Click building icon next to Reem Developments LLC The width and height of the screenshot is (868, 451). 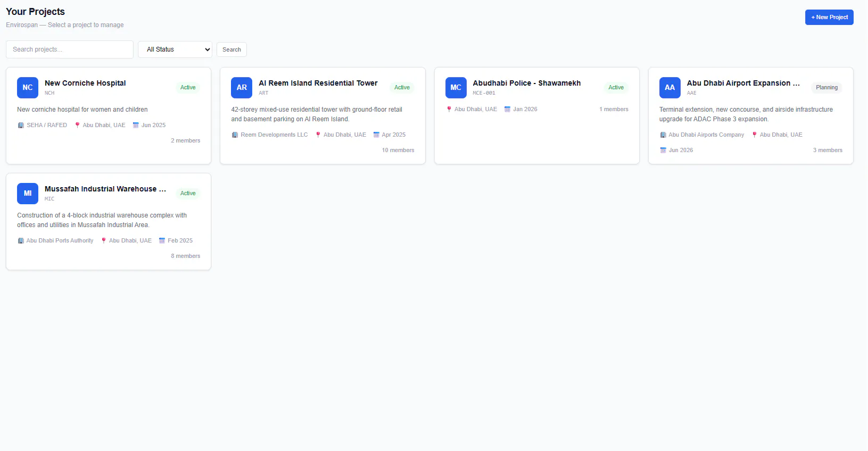pos(235,135)
